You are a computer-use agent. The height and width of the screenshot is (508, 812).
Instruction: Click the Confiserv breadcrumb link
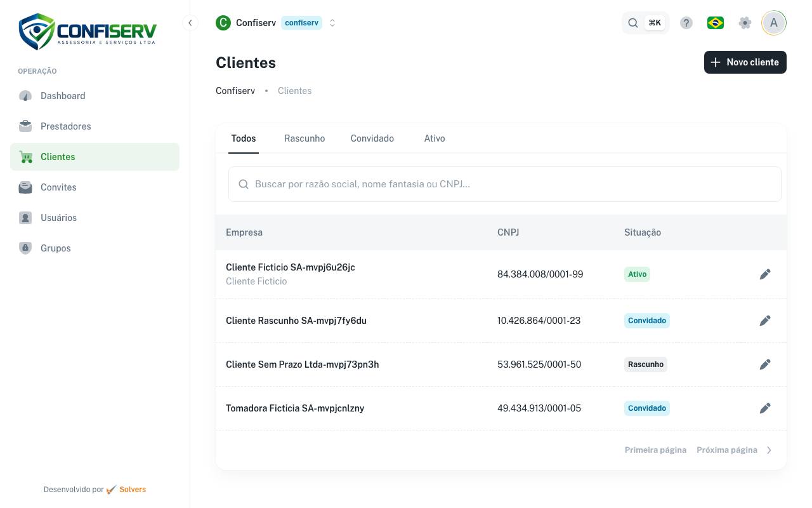tap(235, 91)
